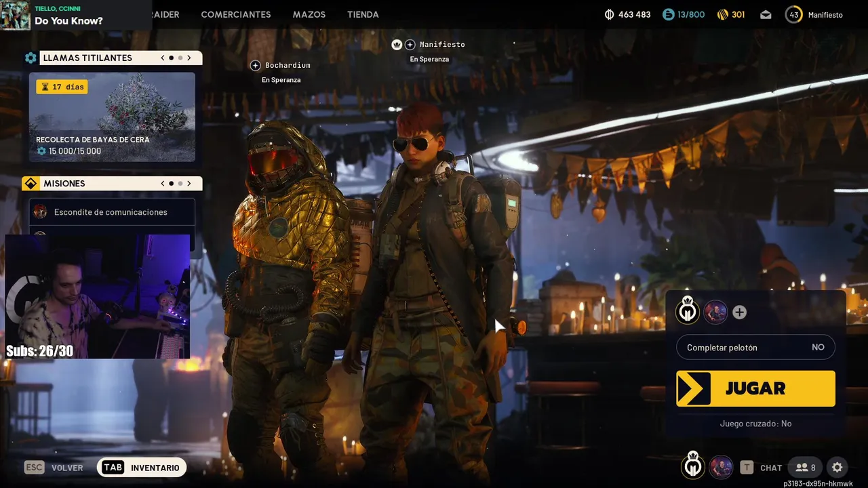Viewport: 868px width, 488px height.
Task: Click the yellow Misiones diamond icon
Action: (31, 184)
